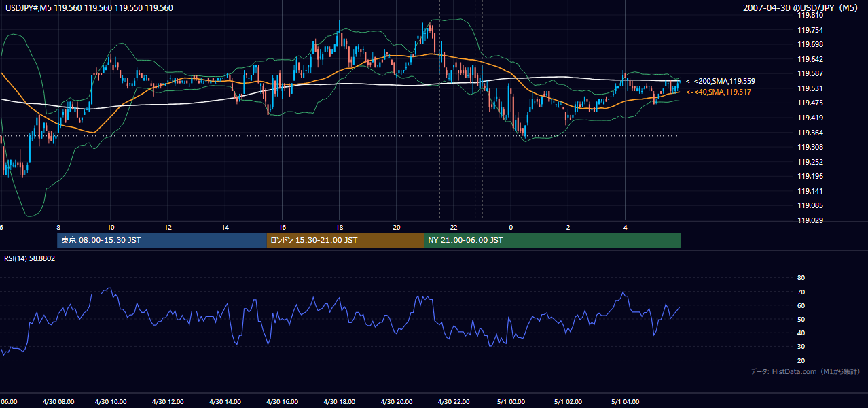Click price axis label 119.642
Screen dimensions: 868x408
point(810,59)
